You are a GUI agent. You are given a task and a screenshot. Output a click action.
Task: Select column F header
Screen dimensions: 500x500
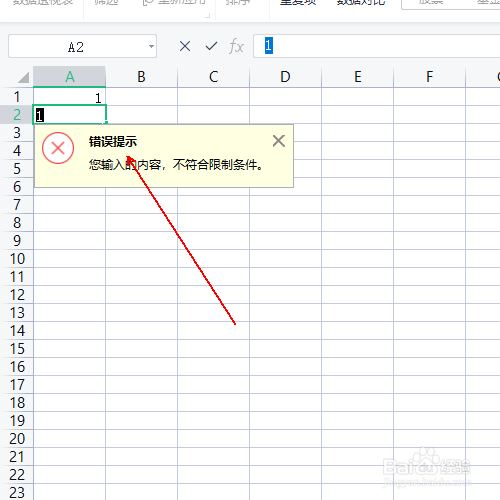pos(430,77)
